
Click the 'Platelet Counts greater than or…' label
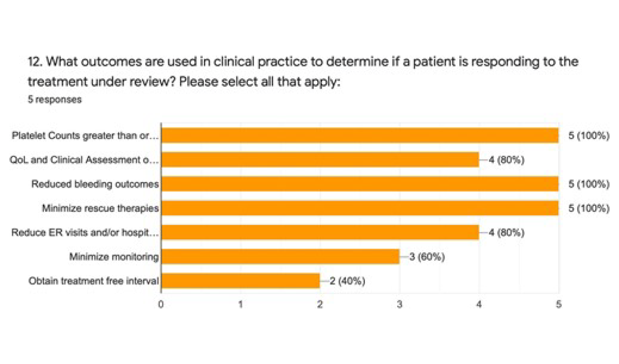point(85,135)
